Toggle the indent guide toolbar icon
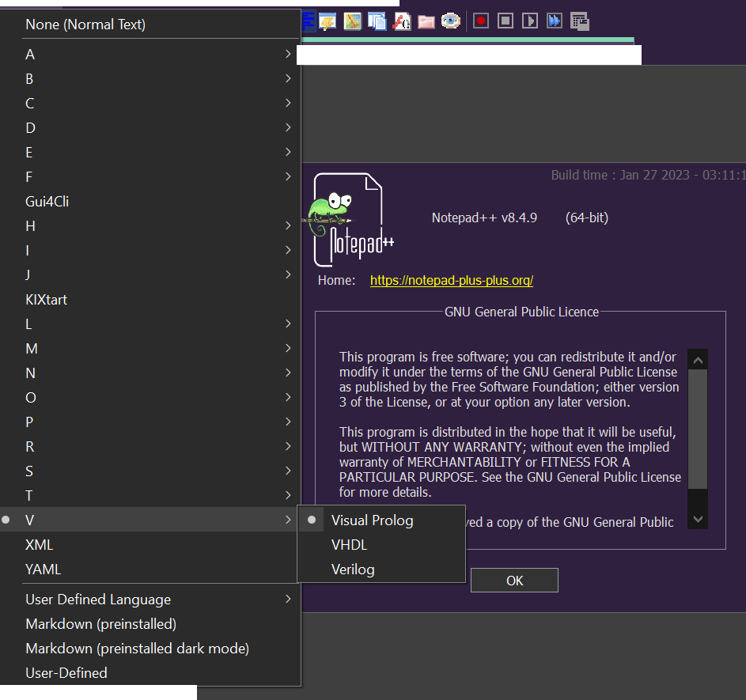The height and width of the screenshot is (700, 746). pos(309,21)
